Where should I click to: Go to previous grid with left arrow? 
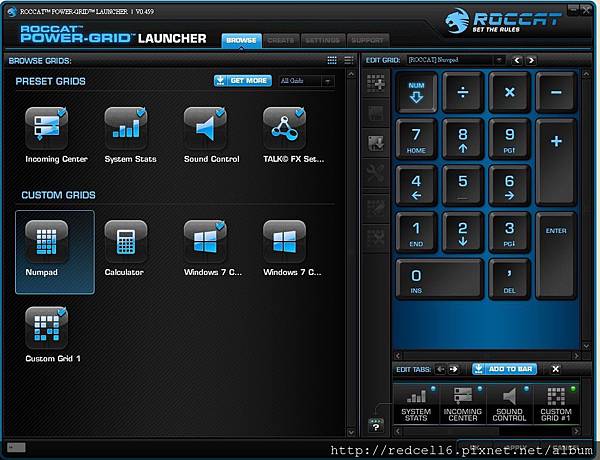[517, 60]
